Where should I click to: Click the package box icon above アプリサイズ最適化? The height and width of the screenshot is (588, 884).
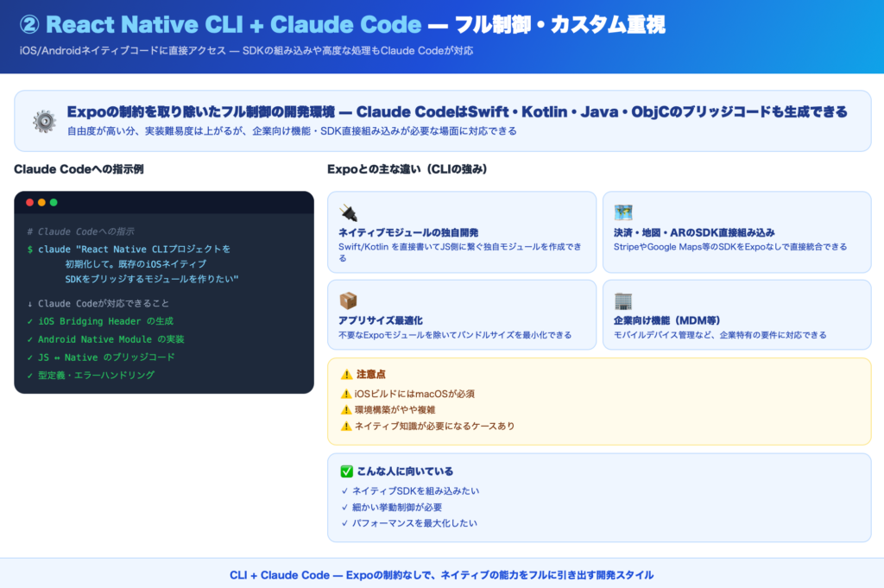click(x=349, y=300)
